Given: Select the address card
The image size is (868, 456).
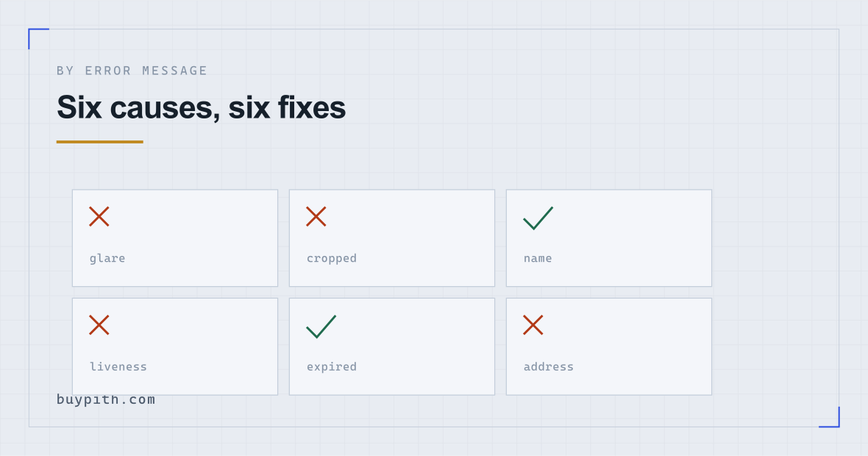Looking at the screenshot, I should coord(609,346).
